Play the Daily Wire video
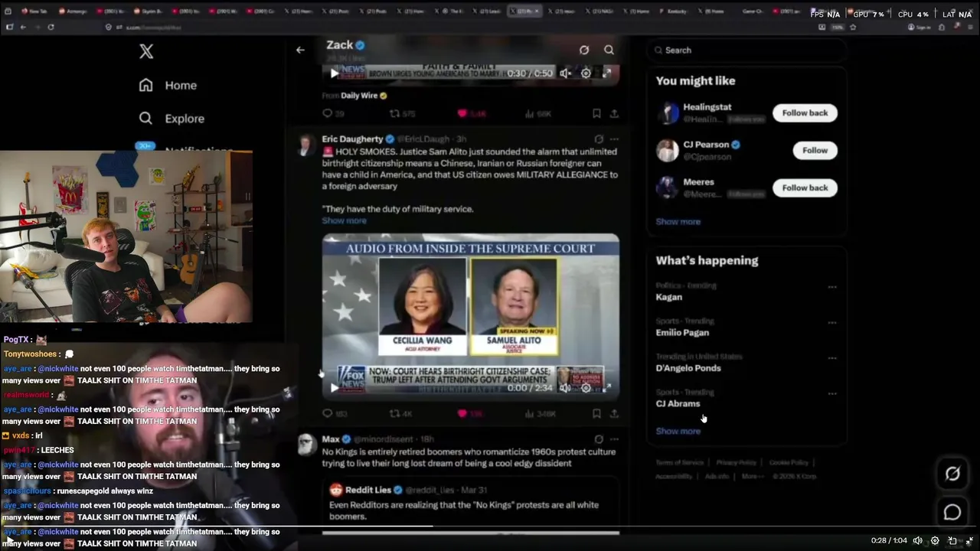This screenshot has width=980, height=551. click(x=334, y=73)
